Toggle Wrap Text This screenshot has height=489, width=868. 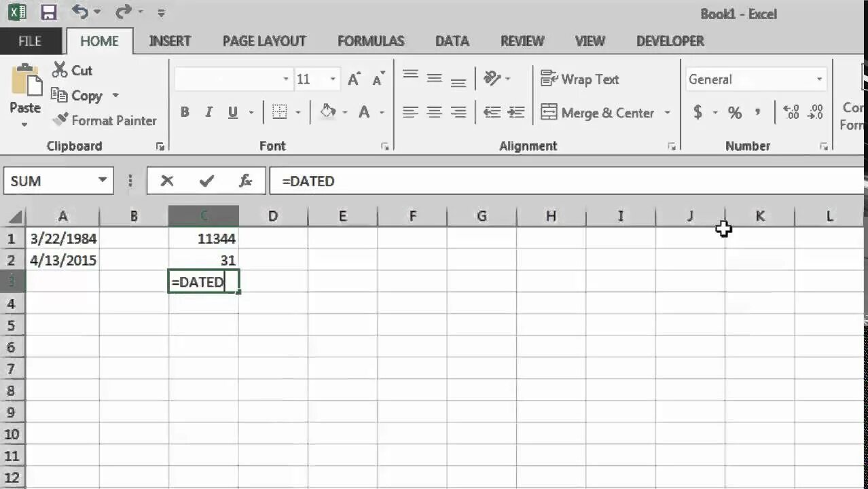pyautogui.click(x=580, y=79)
